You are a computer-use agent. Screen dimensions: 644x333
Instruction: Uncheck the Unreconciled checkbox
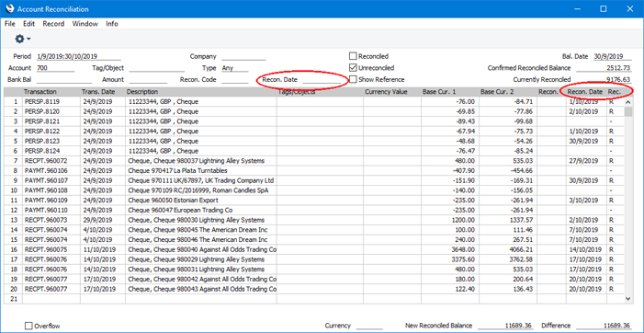[353, 68]
